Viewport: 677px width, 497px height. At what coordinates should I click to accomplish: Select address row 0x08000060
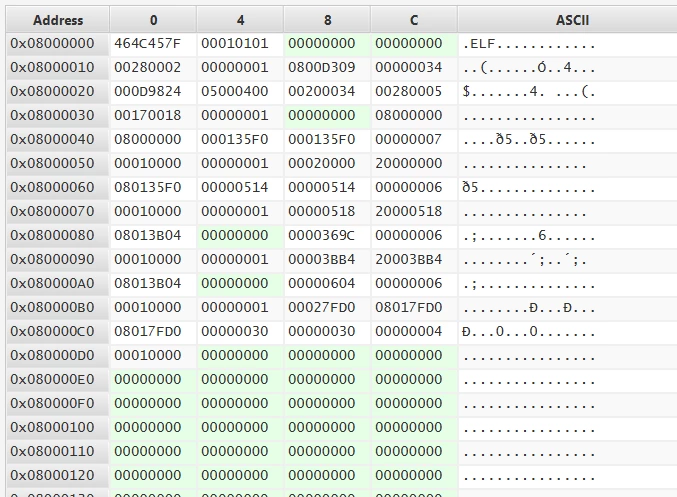[x=52, y=187]
